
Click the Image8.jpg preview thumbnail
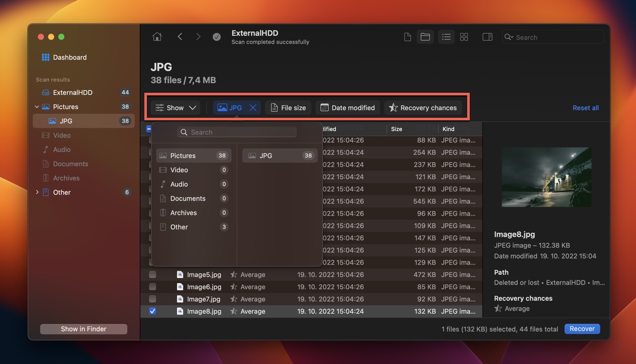pos(546,177)
